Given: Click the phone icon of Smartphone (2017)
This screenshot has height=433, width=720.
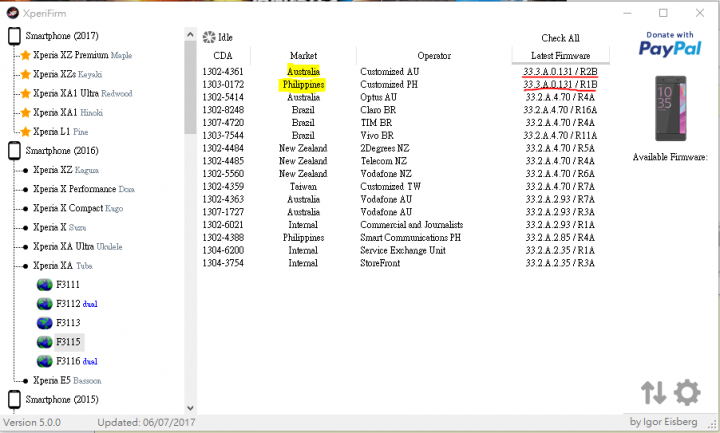Looking at the screenshot, I should (x=15, y=36).
